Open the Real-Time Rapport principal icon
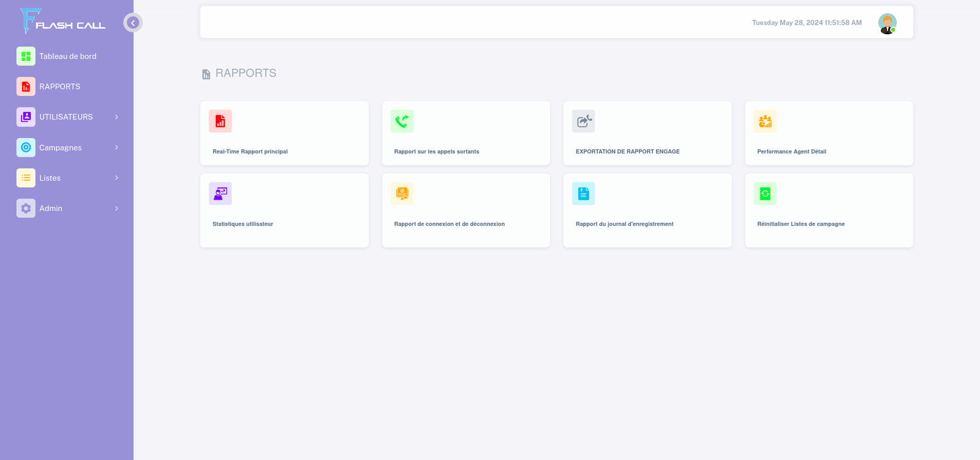Image resolution: width=980 pixels, height=460 pixels. pyautogui.click(x=220, y=121)
